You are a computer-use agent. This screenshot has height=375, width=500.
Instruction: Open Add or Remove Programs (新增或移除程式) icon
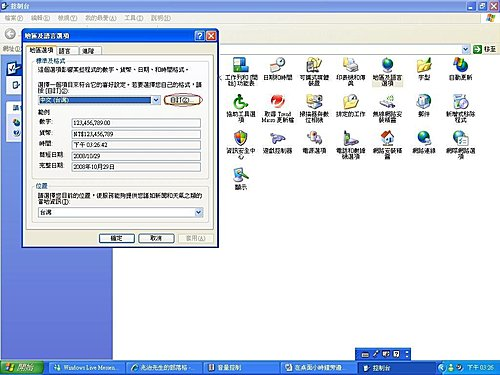tap(460, 108)
